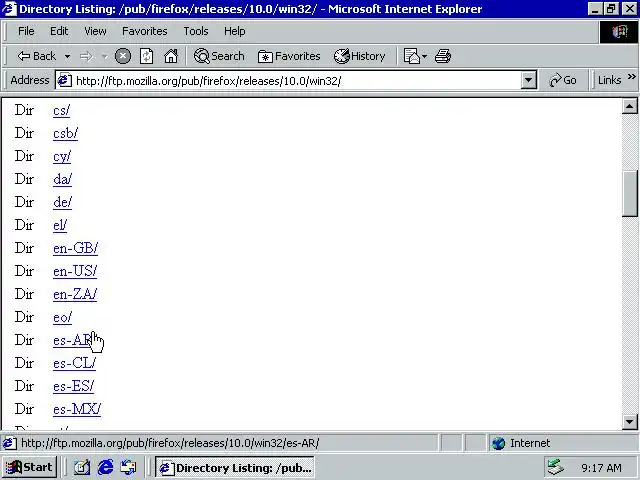Click the Go button
Screen dimensions: 640x480
coord(563,80)
